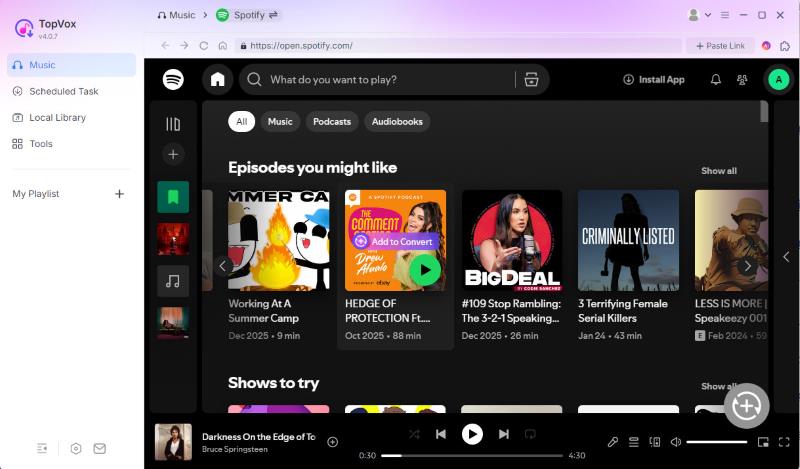Click the browser home icon
The image size is (800, 469).
[x=222, y=45]
